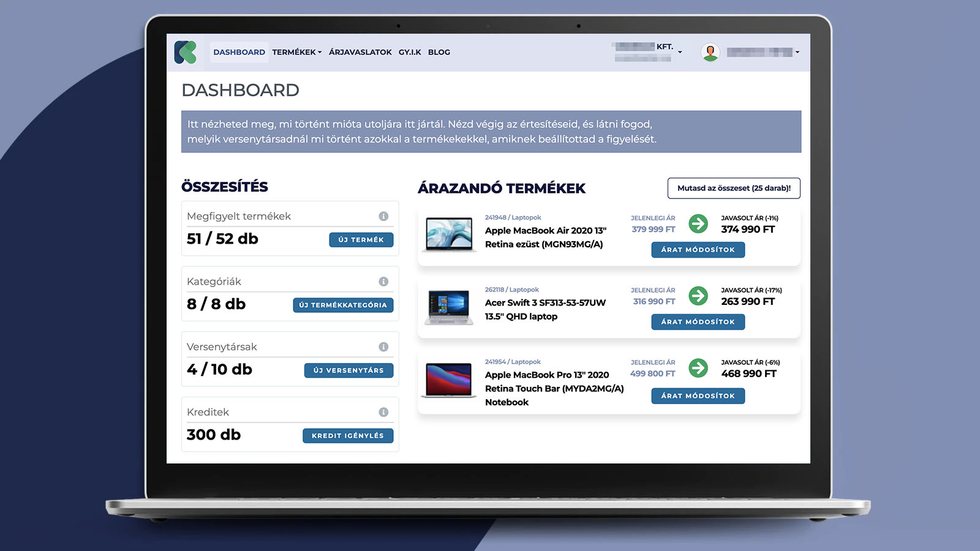Open Acer Swift 3 SF313-53-57UW title
This screenshot has height=551, width=980.
(545, 310)
